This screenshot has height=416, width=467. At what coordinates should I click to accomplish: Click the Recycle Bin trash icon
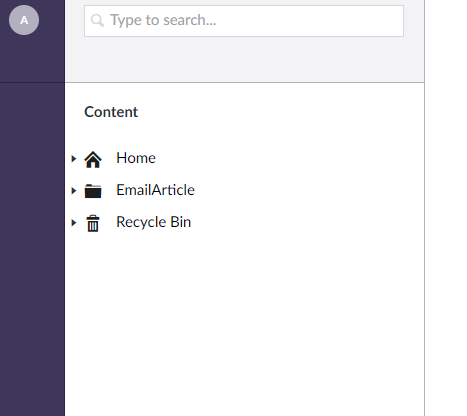click(93, 223)
